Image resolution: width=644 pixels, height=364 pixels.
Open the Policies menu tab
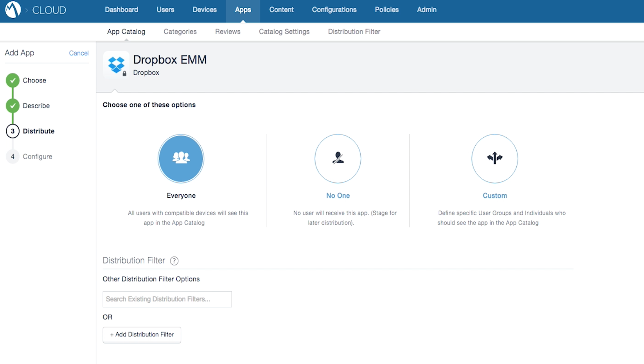(x=386, y=10)
